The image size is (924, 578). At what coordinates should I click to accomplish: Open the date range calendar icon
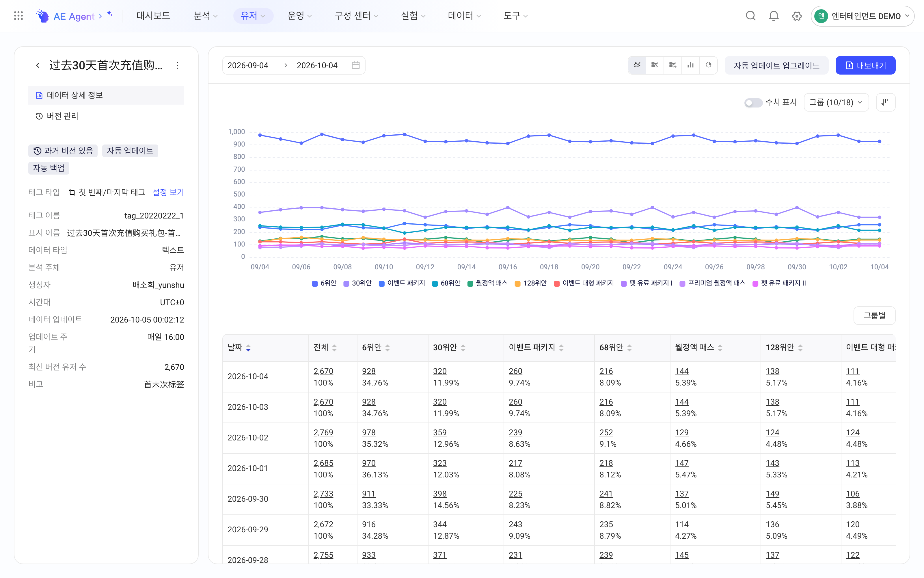click(355, 65)
